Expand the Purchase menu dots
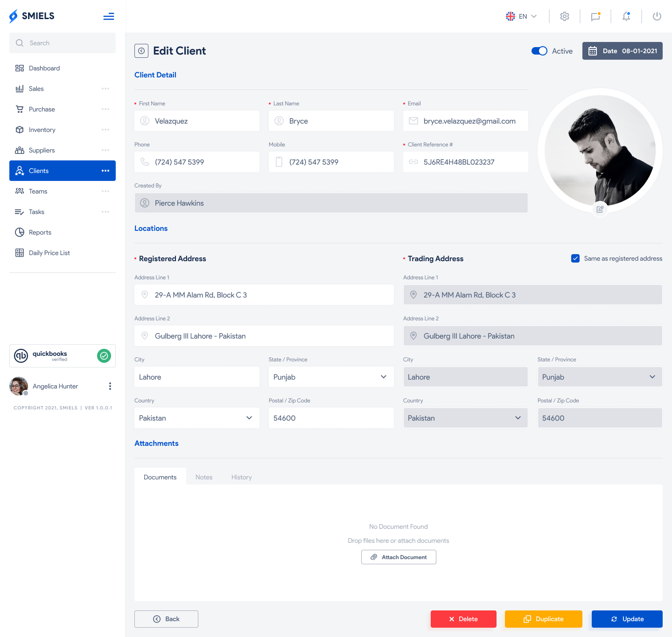The image size is (672, 637). pos(105,109)
